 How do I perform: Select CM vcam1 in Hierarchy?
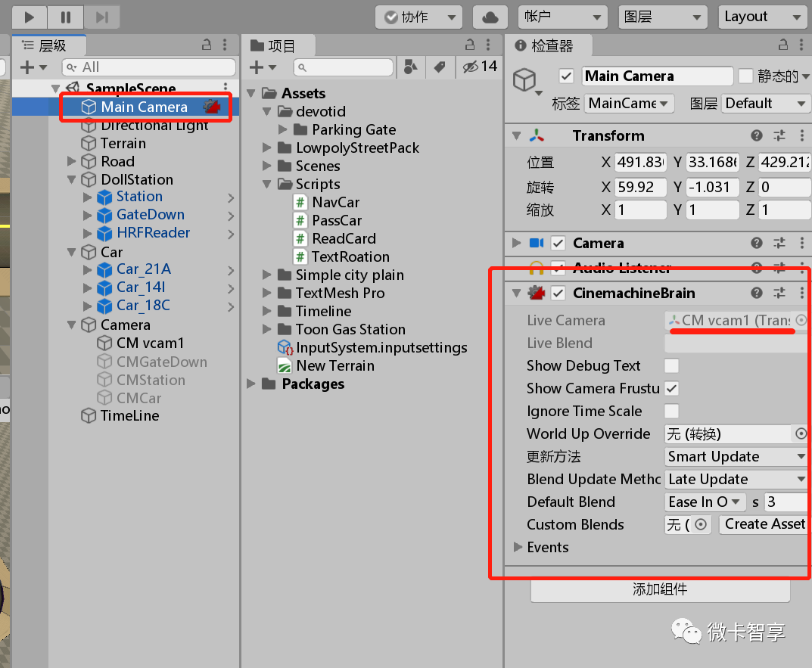(x=150, y=343)
